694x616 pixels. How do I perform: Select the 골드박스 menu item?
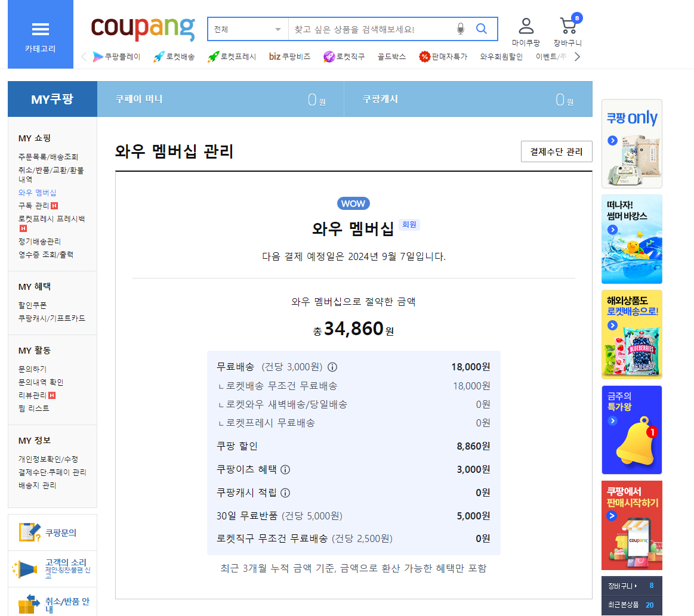coord(391,56)
